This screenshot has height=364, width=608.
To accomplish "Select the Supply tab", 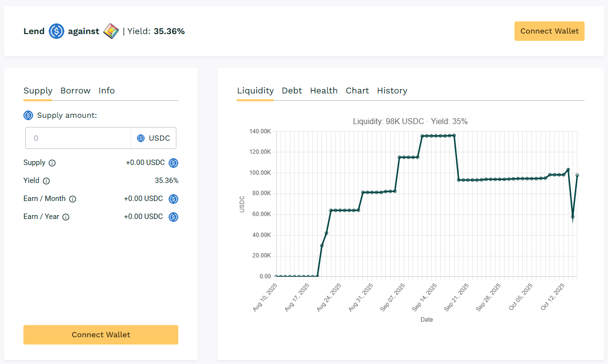I will 38,91.
